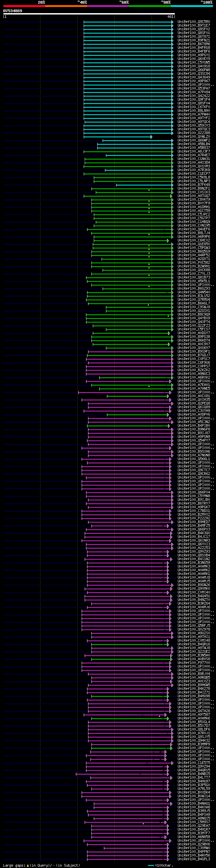Open the UniRef100_Q9C5M0 hit link
Screen dimensions: 216x868
pyautogui.click(x=194, y=22)
